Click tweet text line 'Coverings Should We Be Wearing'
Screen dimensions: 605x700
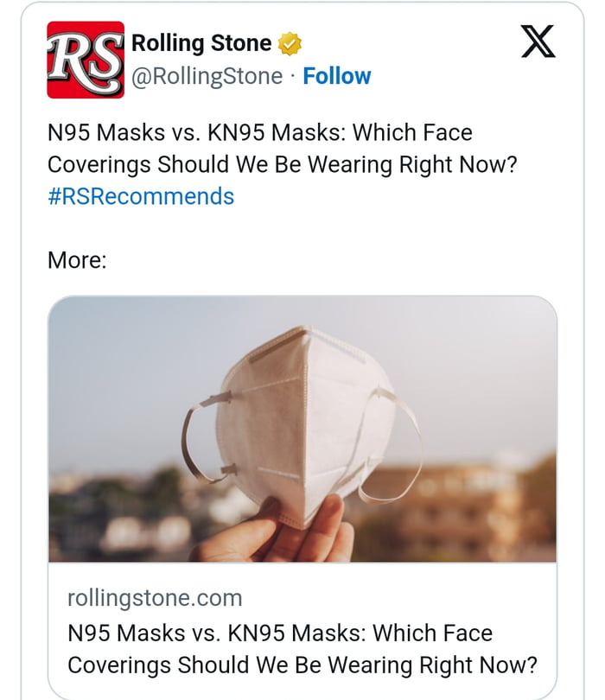click(281, 164)
